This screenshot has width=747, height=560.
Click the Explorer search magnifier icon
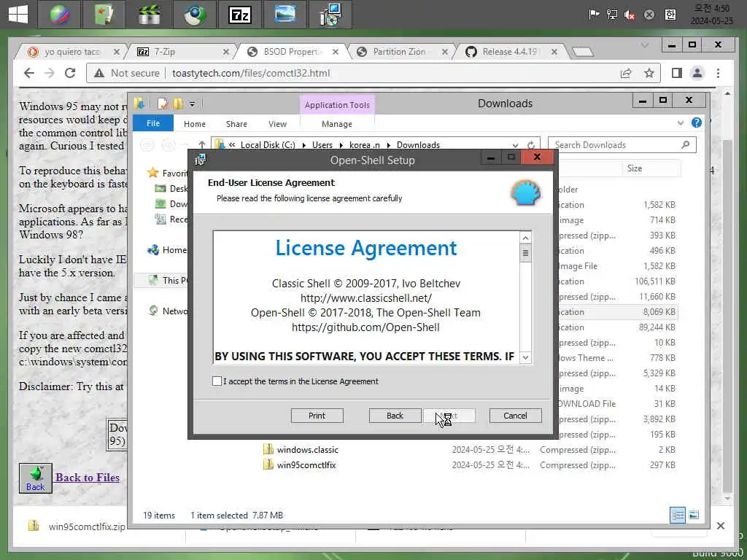coord(685,145)
